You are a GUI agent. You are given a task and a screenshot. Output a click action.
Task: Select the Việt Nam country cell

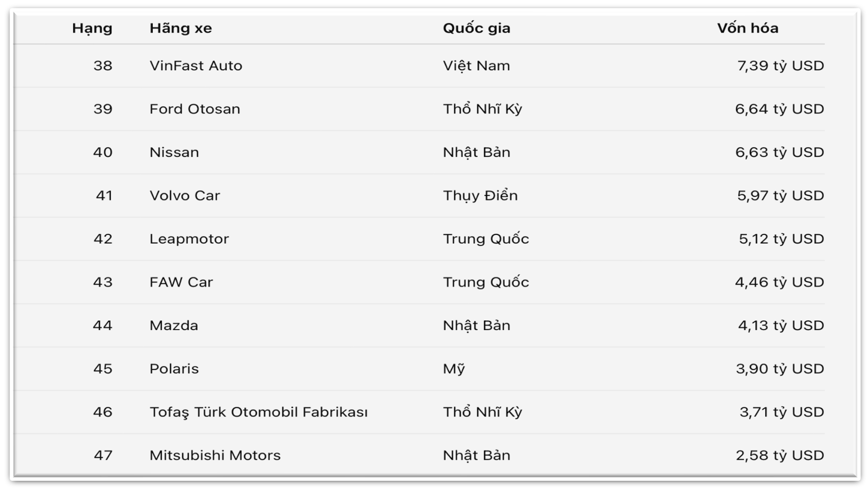coord(476,66)
